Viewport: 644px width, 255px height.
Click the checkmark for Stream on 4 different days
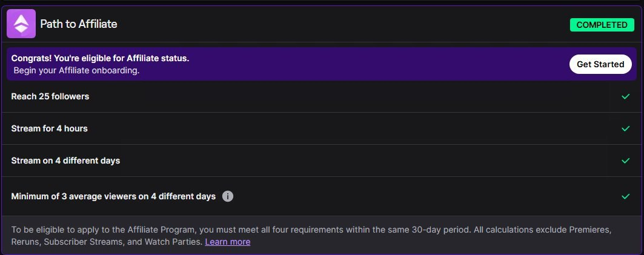click(x=626, y=161)
